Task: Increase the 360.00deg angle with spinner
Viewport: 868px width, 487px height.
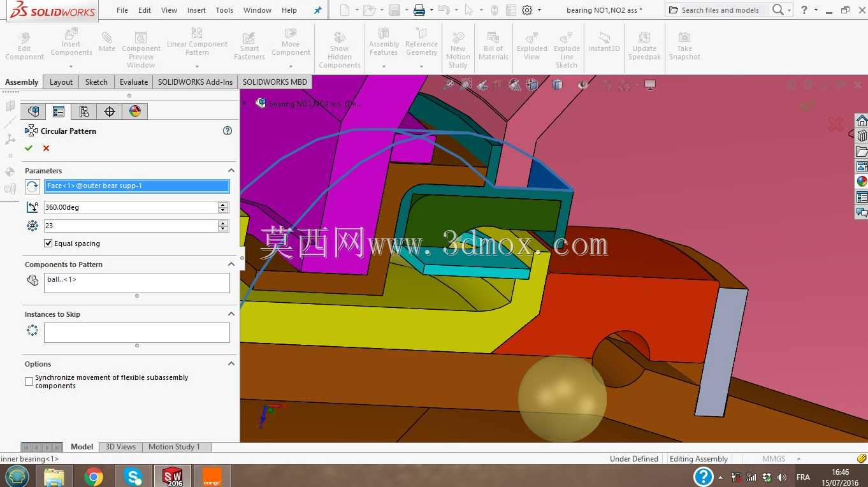Action: pyautogui.click(x=223, y=205)
